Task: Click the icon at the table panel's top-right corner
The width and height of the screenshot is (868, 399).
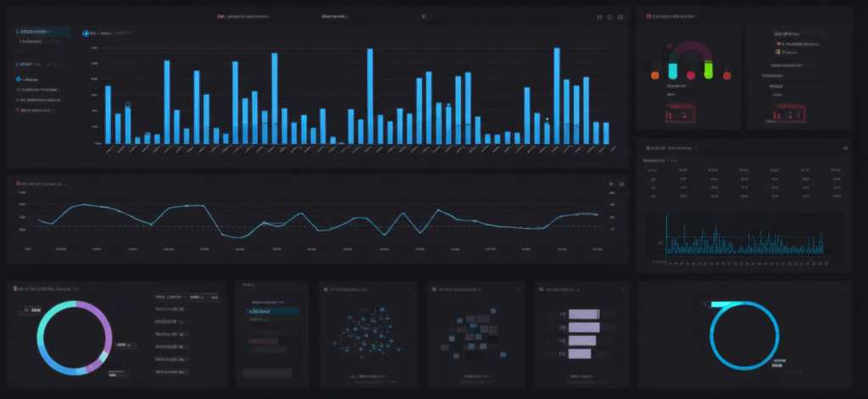Action: click(845, 147)
